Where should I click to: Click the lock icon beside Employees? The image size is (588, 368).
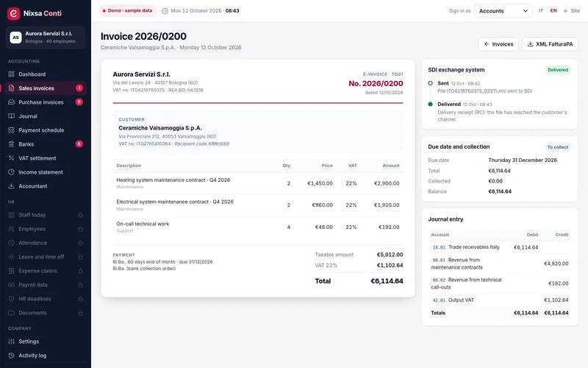80,229
